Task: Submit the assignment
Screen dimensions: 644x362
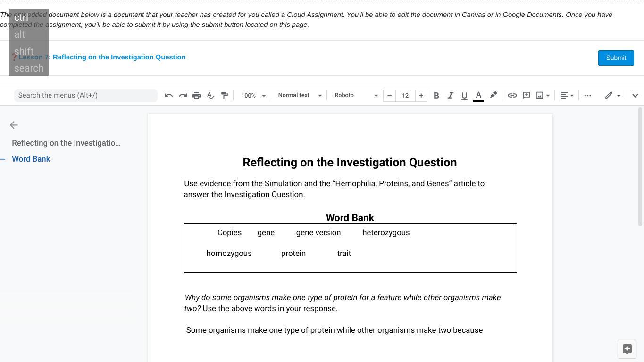Action: click(x=616, y=58)
